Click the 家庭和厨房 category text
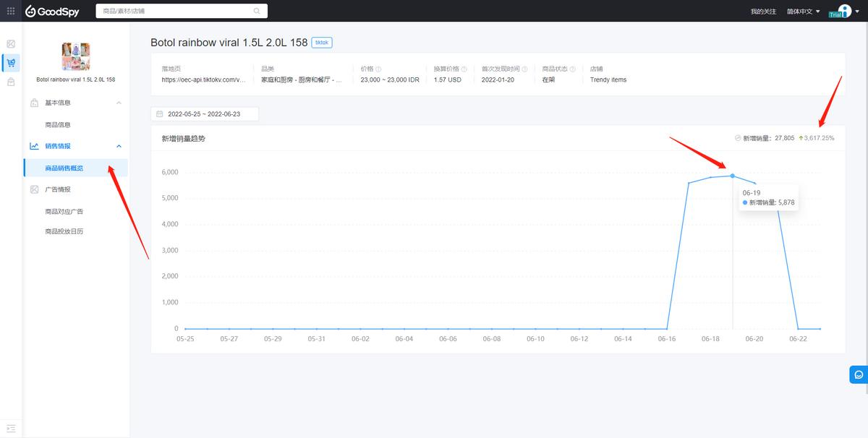Screen dimensions: 868x438 [x=302, y=80]
